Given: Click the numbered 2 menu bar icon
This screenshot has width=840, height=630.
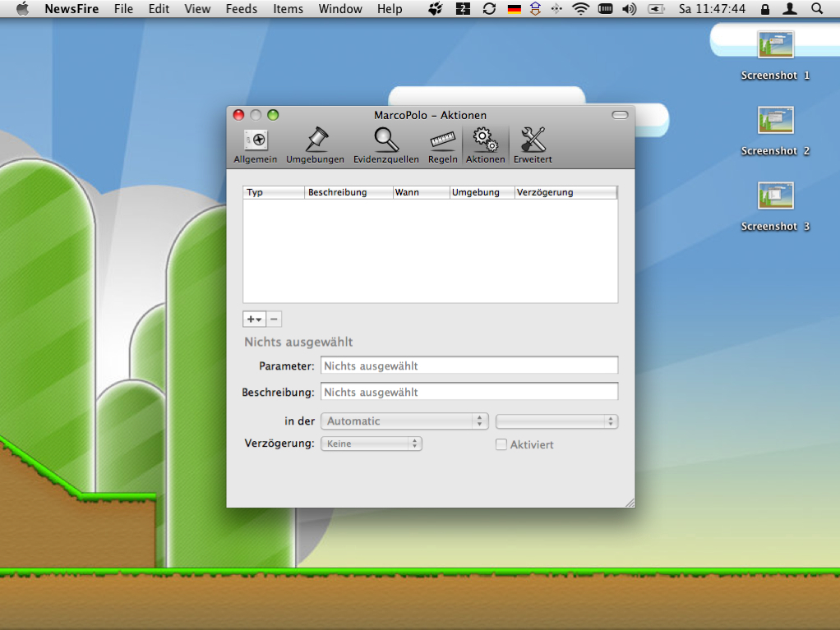Looking at the screenshot, I should pyautogui.click(x=463, y=8).
